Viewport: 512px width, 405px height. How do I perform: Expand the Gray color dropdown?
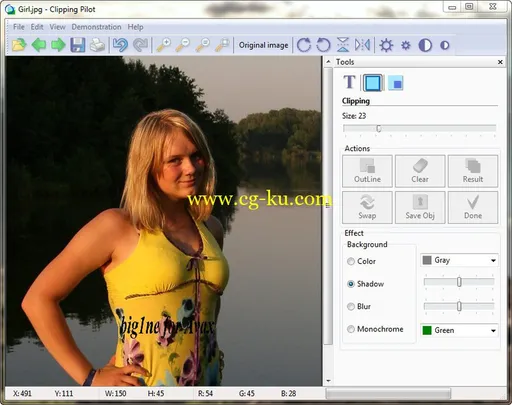pos(493,260)
